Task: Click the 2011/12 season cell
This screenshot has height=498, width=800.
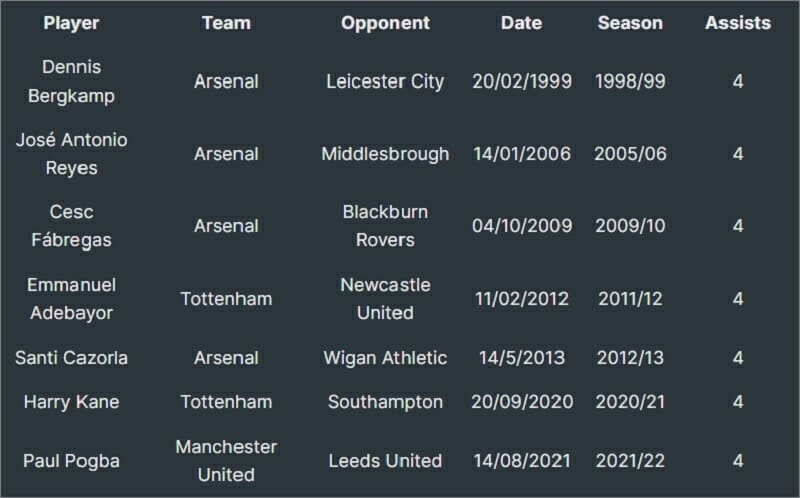Action: 630,298
